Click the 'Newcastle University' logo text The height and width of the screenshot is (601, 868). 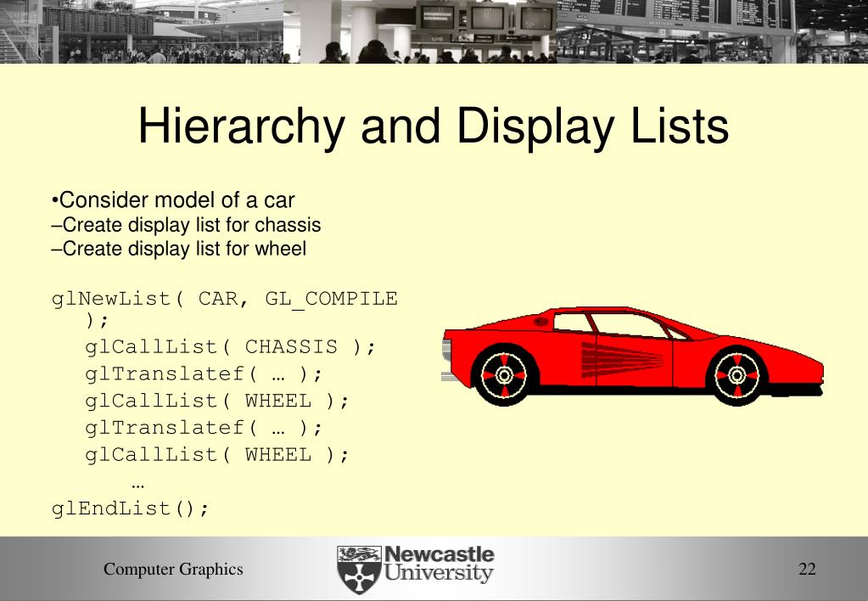point(439,564)
